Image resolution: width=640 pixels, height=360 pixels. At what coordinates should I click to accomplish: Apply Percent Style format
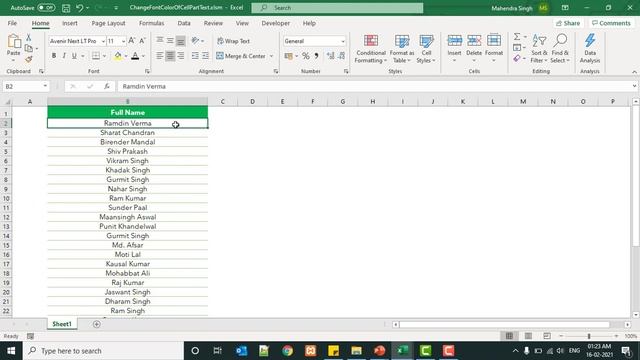306,56
